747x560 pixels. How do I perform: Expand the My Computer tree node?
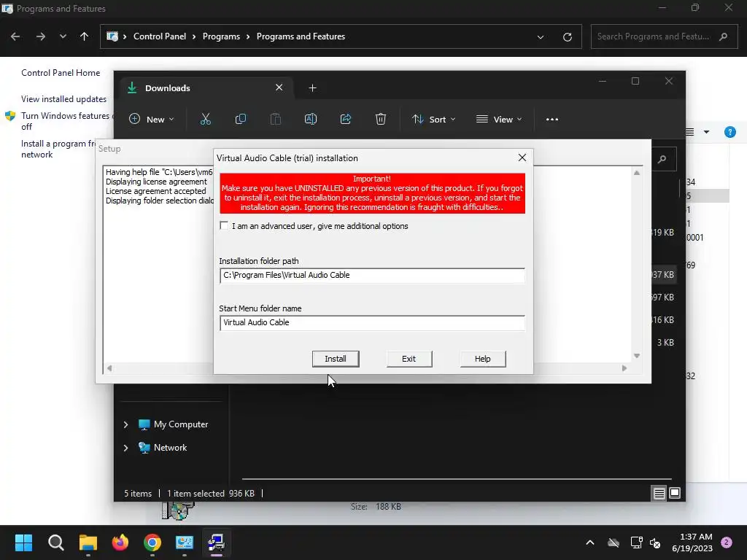coord(125,424)
